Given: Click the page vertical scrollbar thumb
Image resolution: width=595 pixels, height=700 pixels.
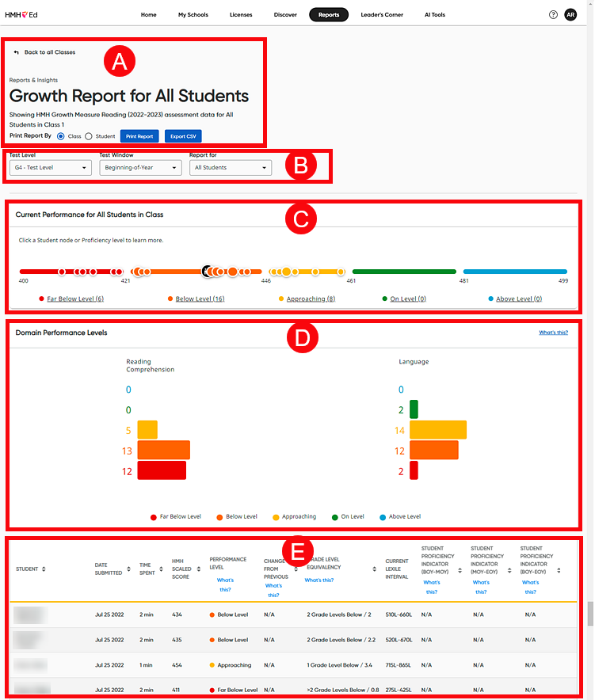Looking at the screenshot, I should pos(590,614).
